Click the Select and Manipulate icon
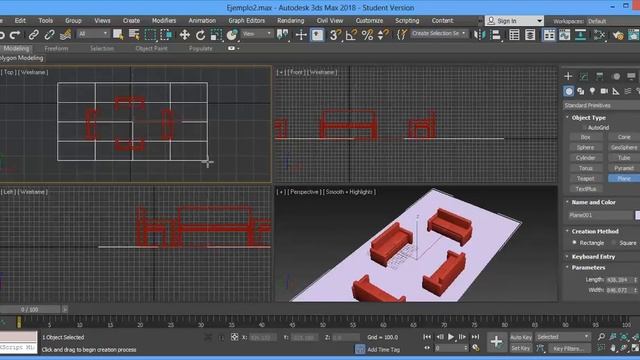 tap(301, 35)
